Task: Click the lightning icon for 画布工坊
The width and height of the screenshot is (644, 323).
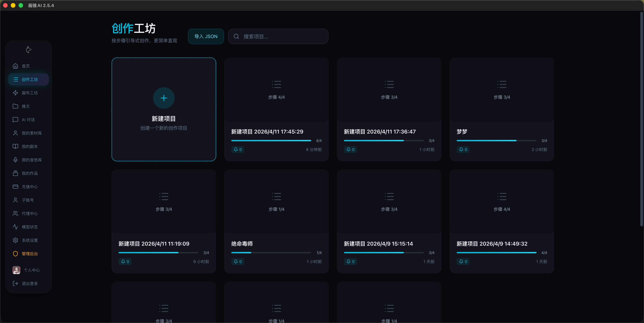Action: [15, 93]
